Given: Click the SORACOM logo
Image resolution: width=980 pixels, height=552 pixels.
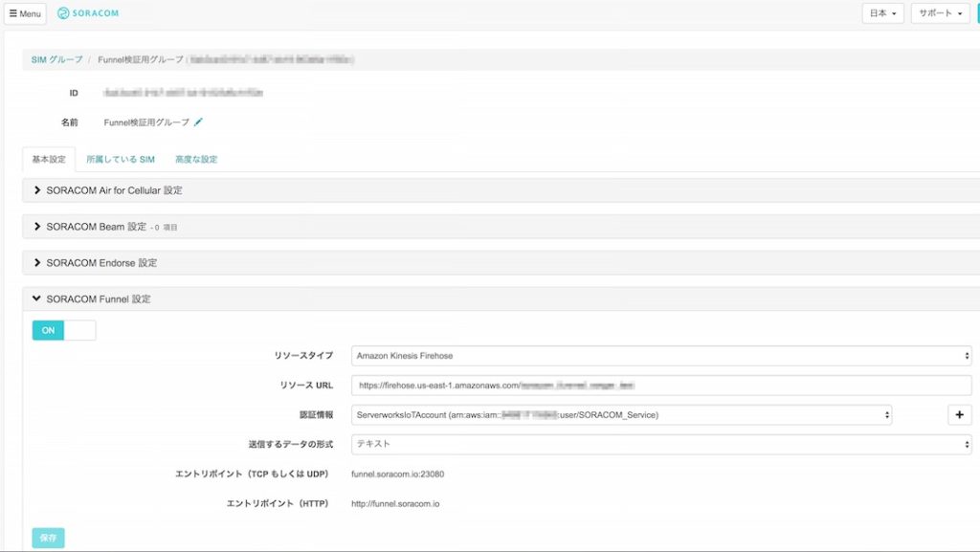Looking at the screenshot, I should (x=87, y=13).
